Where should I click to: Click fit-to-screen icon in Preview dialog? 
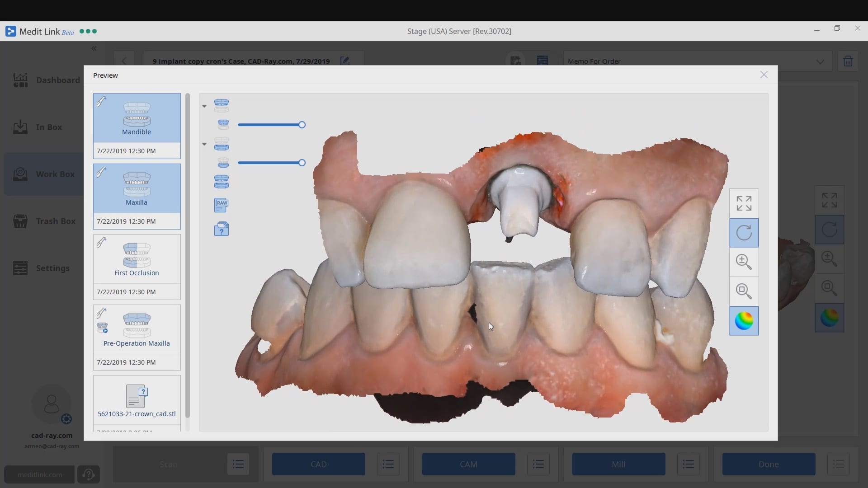point(744,203)
